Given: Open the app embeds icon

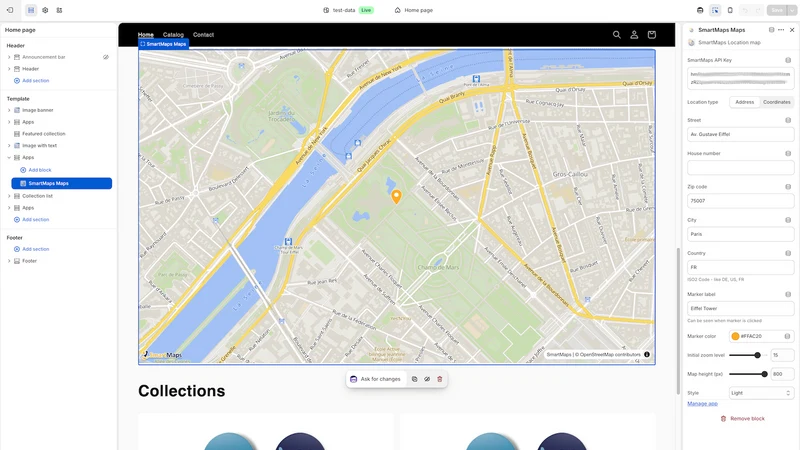Looking at the screenshot, I should point(59,10).
